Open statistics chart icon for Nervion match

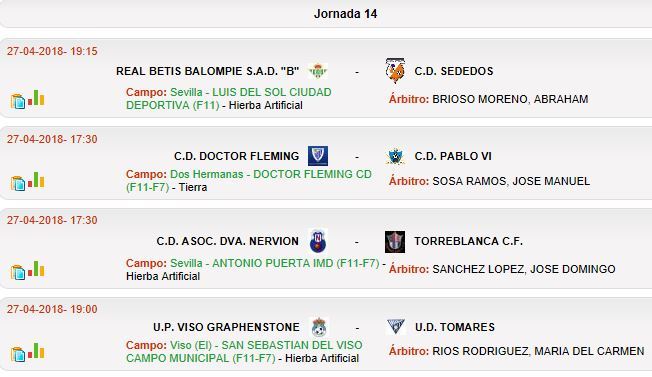36,269
